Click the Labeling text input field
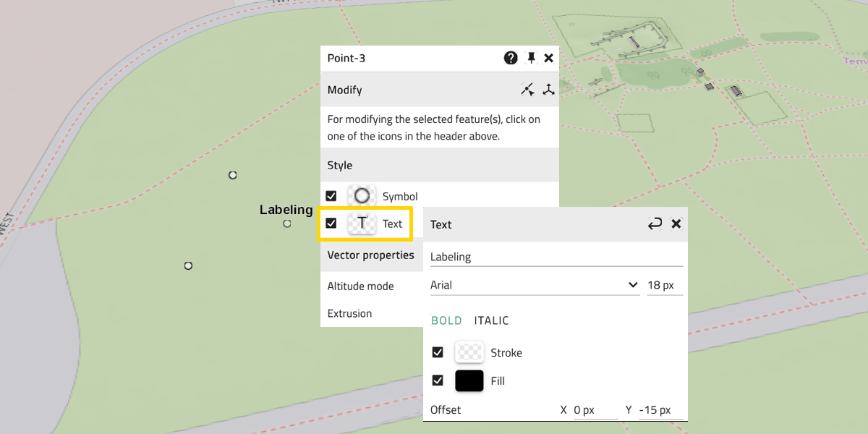 pos(556,257)
